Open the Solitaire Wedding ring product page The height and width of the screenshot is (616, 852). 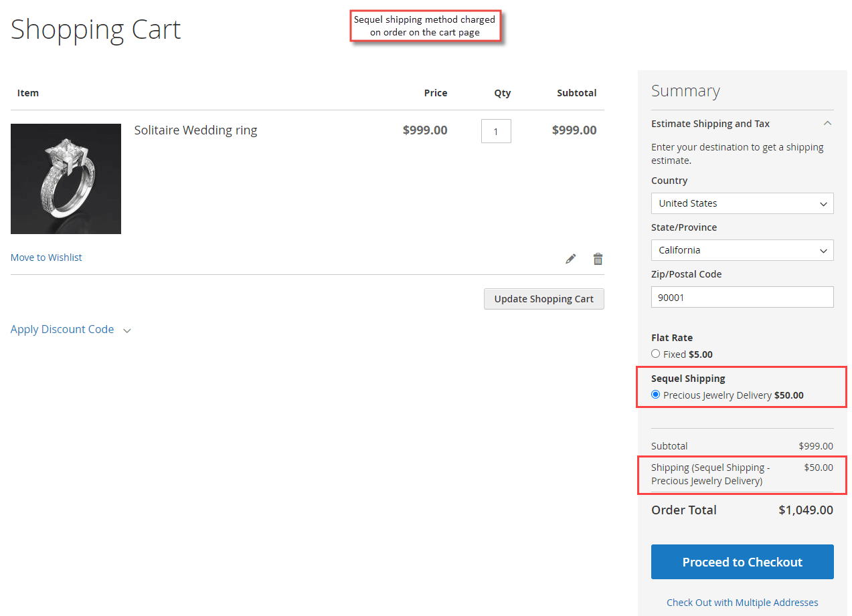click(195, 130)
